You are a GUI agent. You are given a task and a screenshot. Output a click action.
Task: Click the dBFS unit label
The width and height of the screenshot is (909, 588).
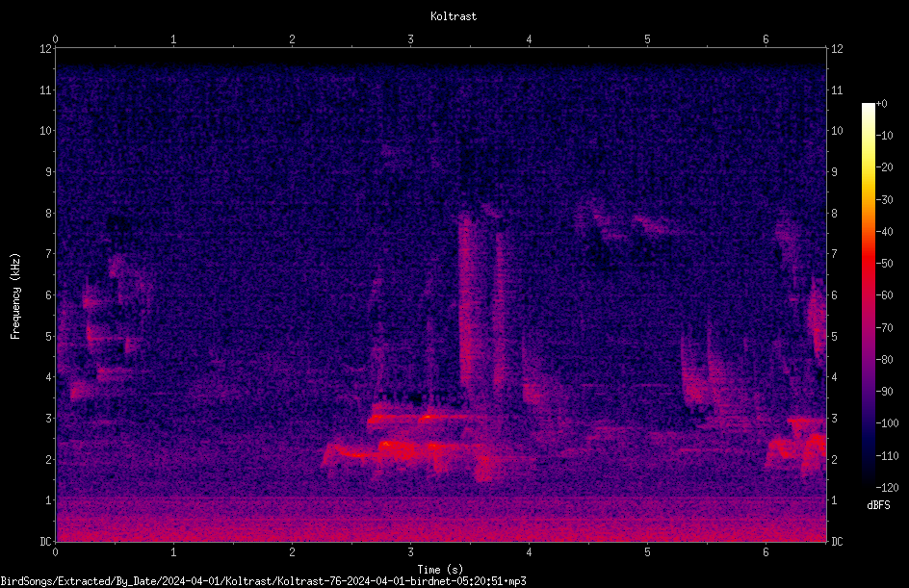878,505
